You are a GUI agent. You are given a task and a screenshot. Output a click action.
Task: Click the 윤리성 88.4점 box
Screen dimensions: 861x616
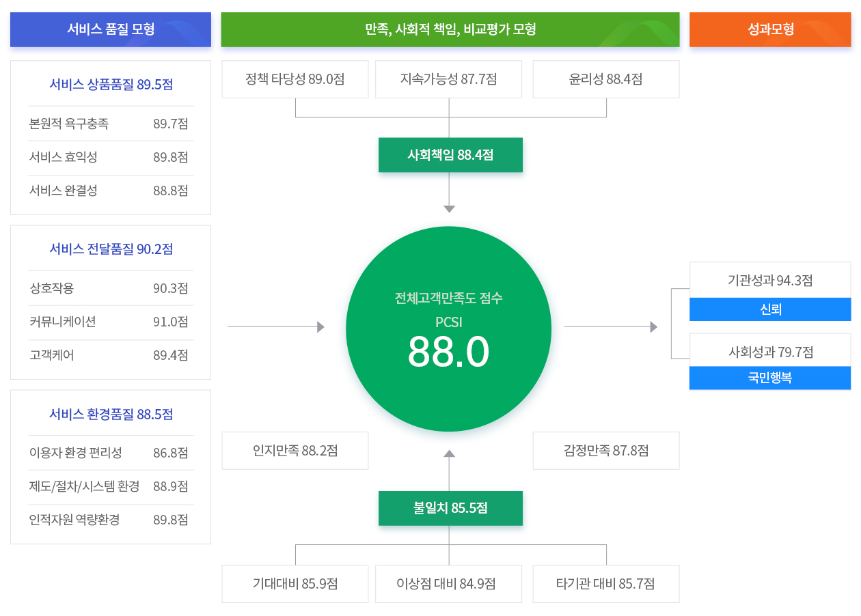[x=606, y=79]
